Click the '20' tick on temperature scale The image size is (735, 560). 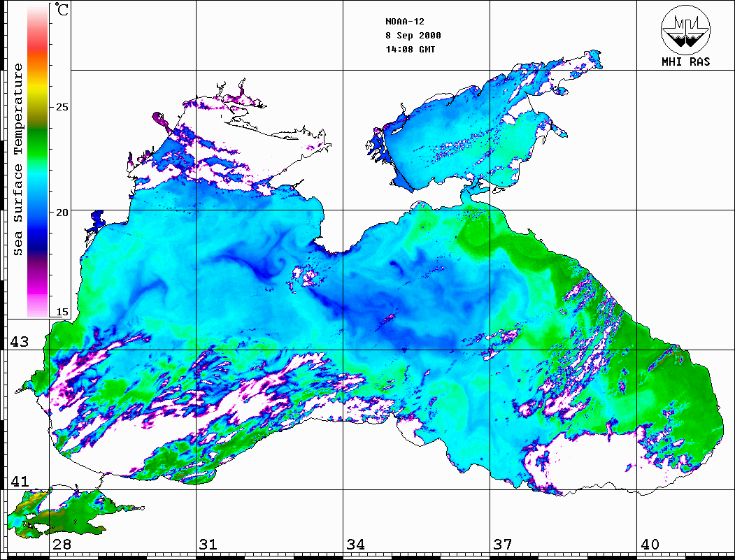tap(62, 213)
